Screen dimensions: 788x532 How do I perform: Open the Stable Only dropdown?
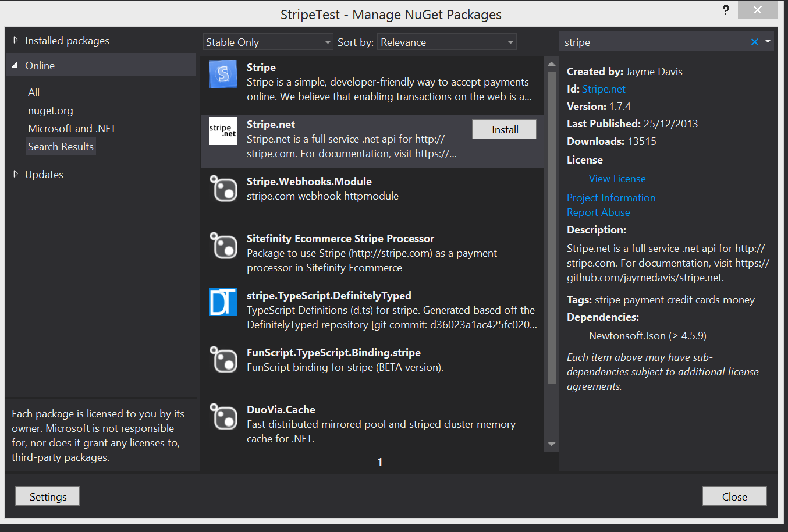268,42
